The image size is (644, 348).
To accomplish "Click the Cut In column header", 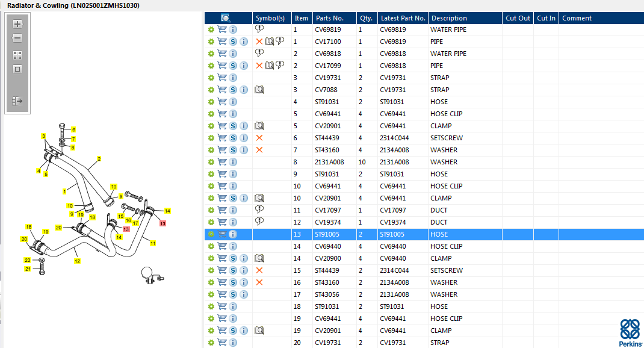I will 546,18.
